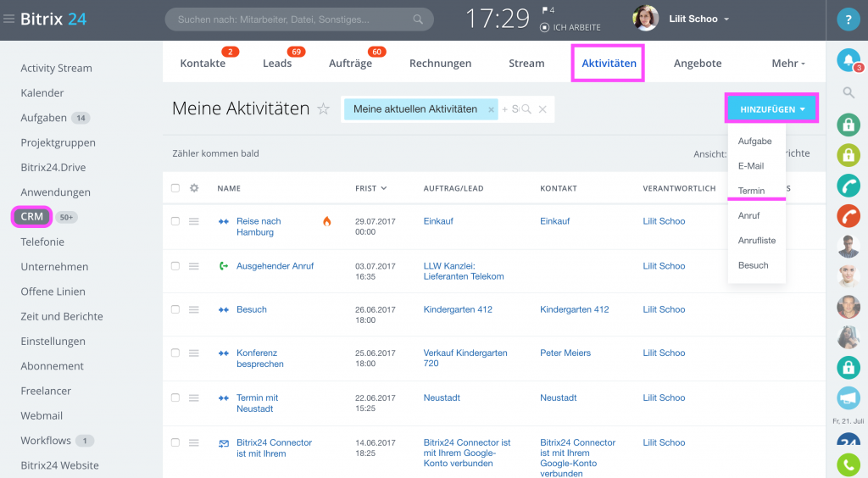The width and height of the screenshot is (868, 478).
Task: Open the notifications bell icon
Action: coord(848,59)
